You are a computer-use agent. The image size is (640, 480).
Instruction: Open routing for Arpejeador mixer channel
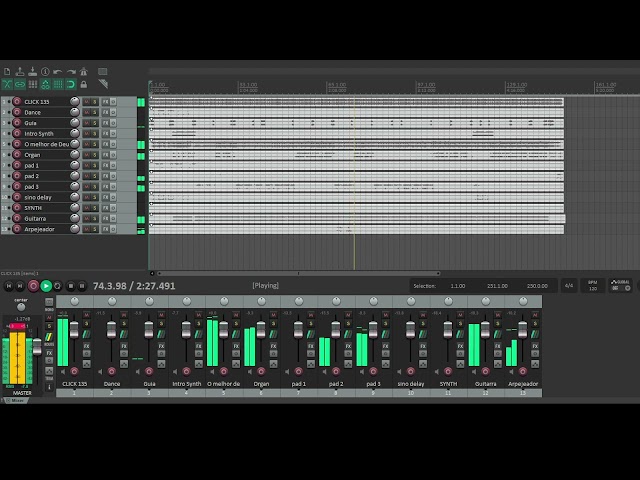(535, 334)
